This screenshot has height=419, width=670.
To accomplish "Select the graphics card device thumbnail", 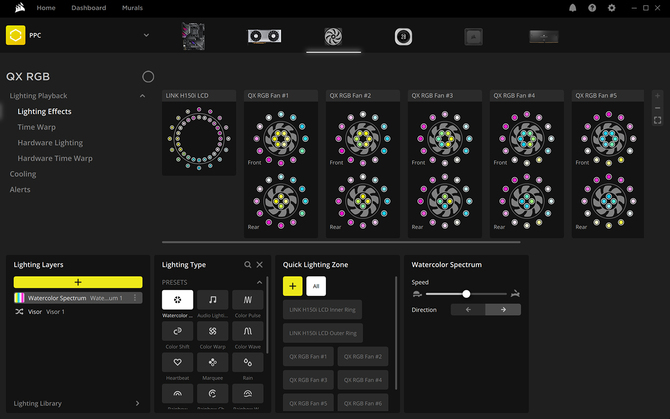I will tap(264, 36).
